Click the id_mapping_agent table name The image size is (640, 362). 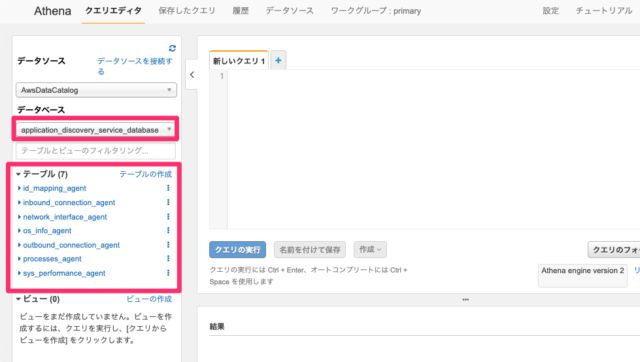[55, 188]
